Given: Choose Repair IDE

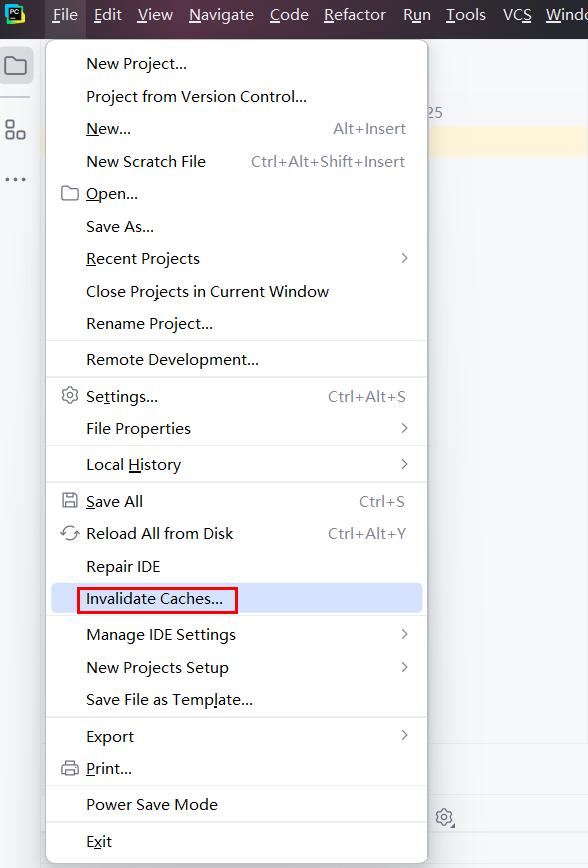Looking at the screenshot, I should tap(236, 566).
